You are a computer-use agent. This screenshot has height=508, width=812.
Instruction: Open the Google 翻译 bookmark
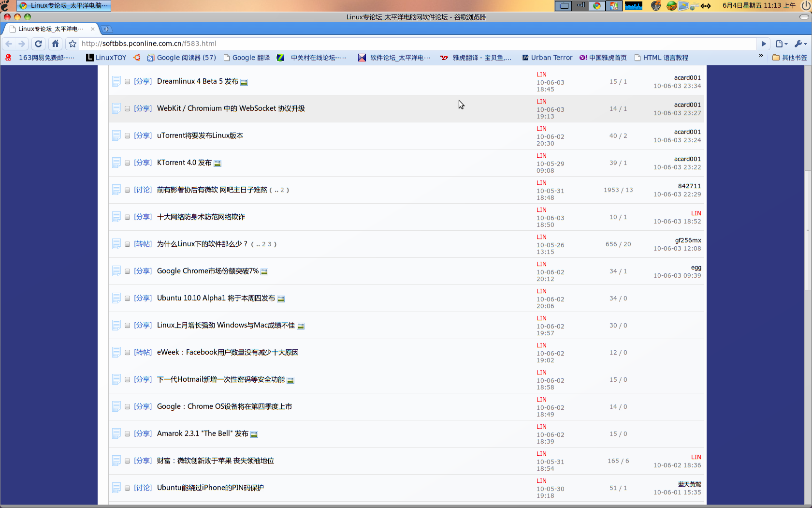click(246, 58)
